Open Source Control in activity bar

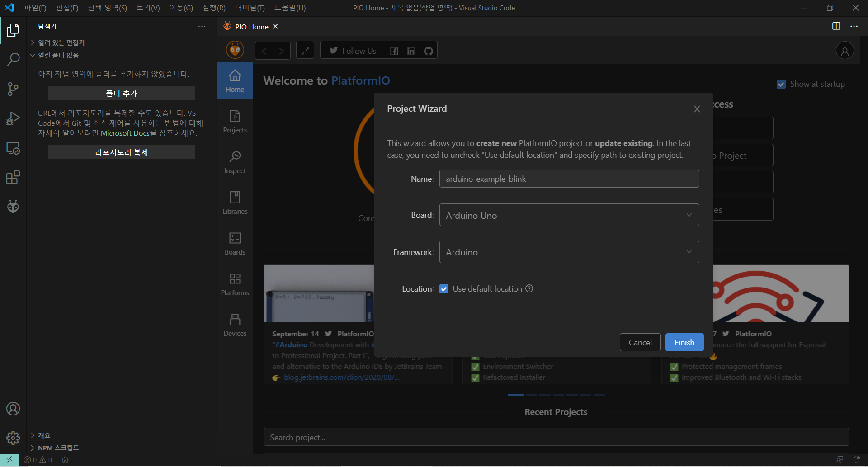pos(13,89)
